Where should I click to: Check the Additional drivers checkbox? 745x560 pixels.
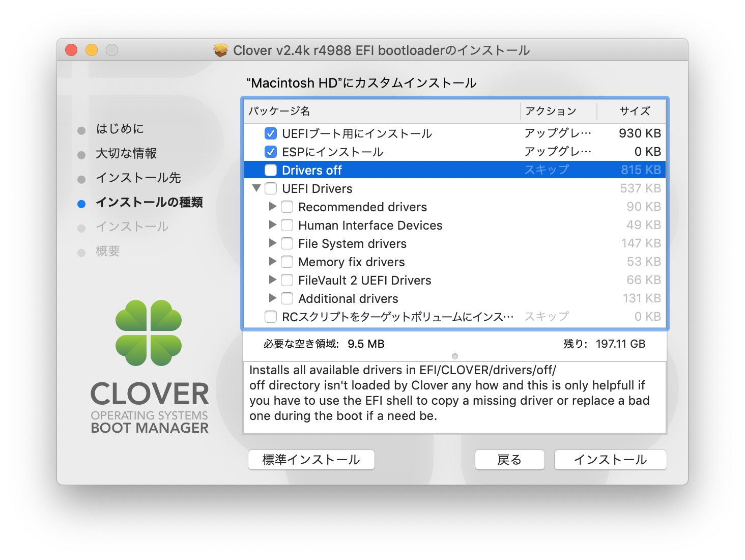point(287,298)
